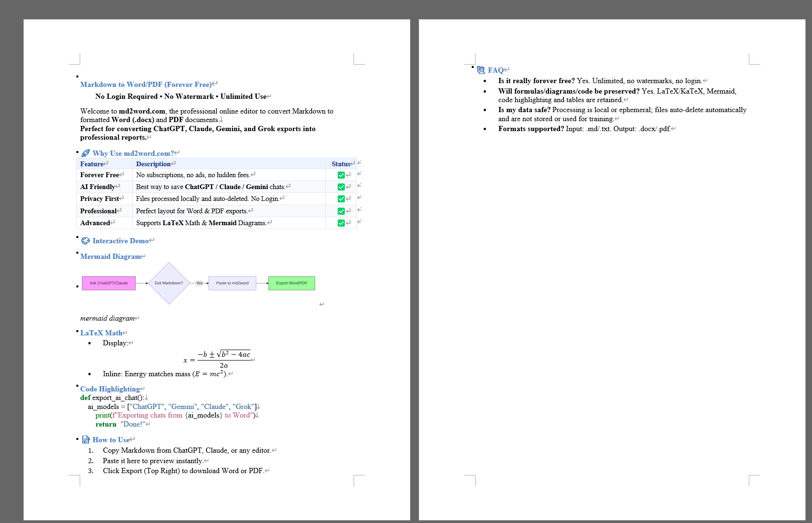Toggle the Privacy First status checkmark
812x523 pixels.
[x=340, y=199]
